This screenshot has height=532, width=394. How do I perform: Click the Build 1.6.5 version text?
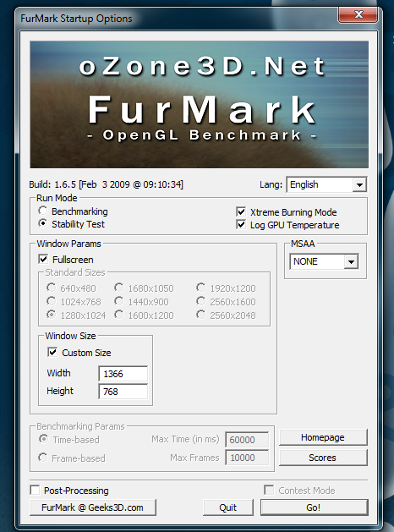[x=107, y=184]
